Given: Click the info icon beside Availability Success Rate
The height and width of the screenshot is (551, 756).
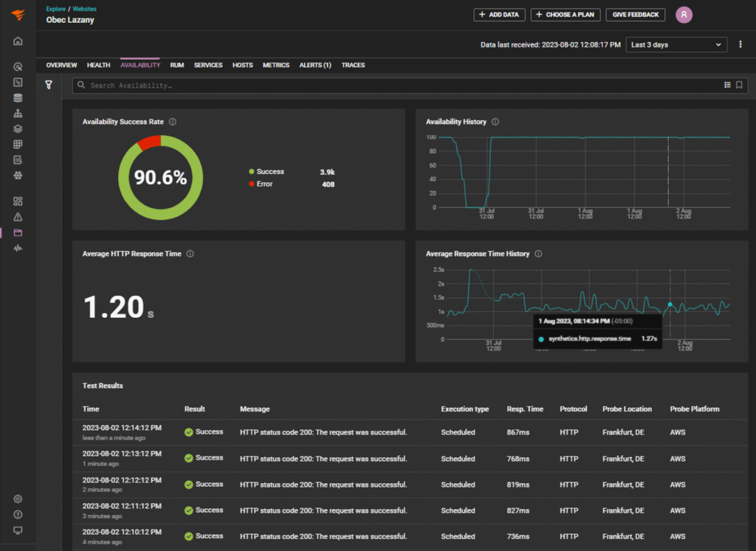Looking at the screenshot, I should pos(173,122).
